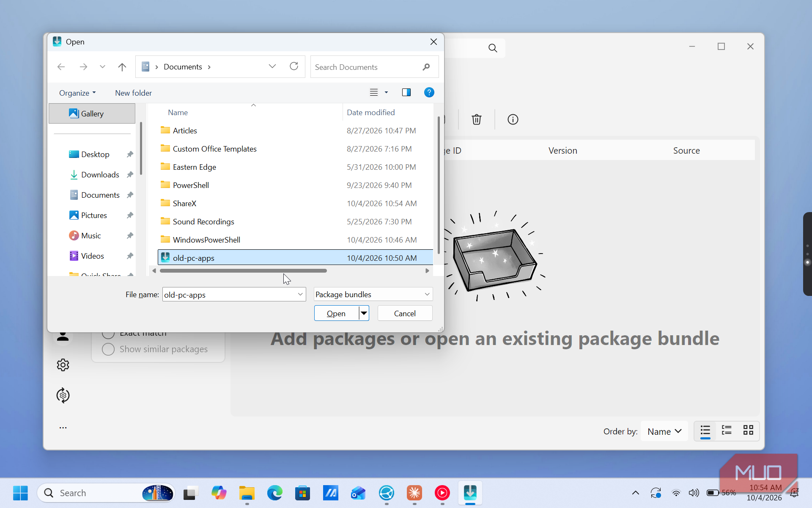Select Downloads in navigation pane

100,174
